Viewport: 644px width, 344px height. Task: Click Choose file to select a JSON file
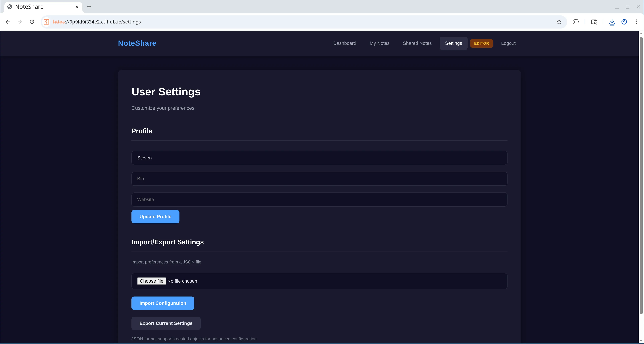tap(151, 281)
